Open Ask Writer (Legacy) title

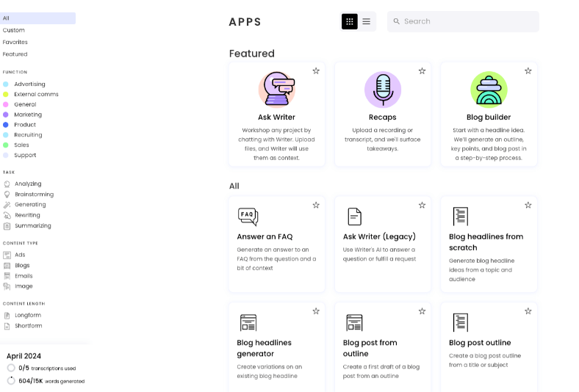pyautogui.click(x=379, y=237)
